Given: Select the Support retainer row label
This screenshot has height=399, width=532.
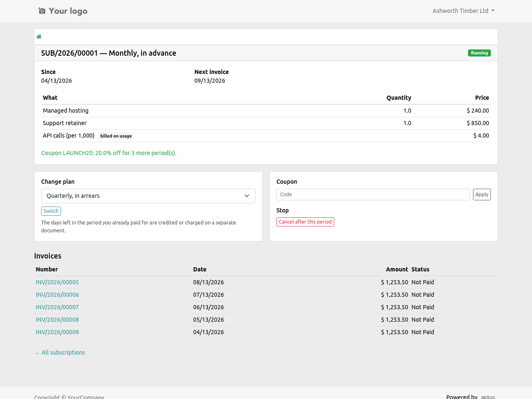Looking at the screenshot, I should click(65, 123).
